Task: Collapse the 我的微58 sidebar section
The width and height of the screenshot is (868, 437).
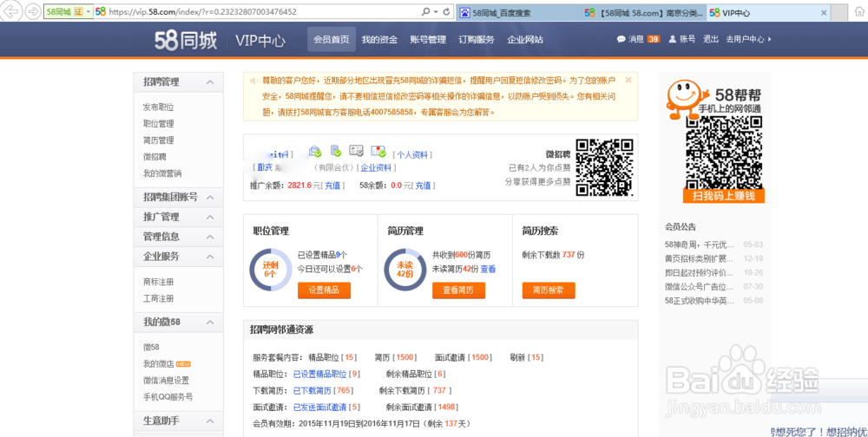Action: click(210, 322)
